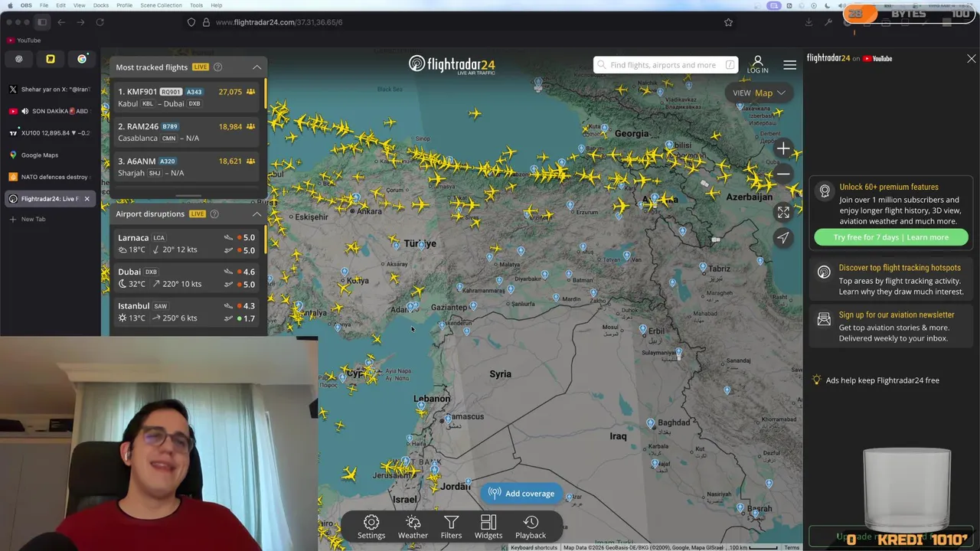Bookmark page with star icon
This screenshot has height=551, width=980.
tap(728, 22)
